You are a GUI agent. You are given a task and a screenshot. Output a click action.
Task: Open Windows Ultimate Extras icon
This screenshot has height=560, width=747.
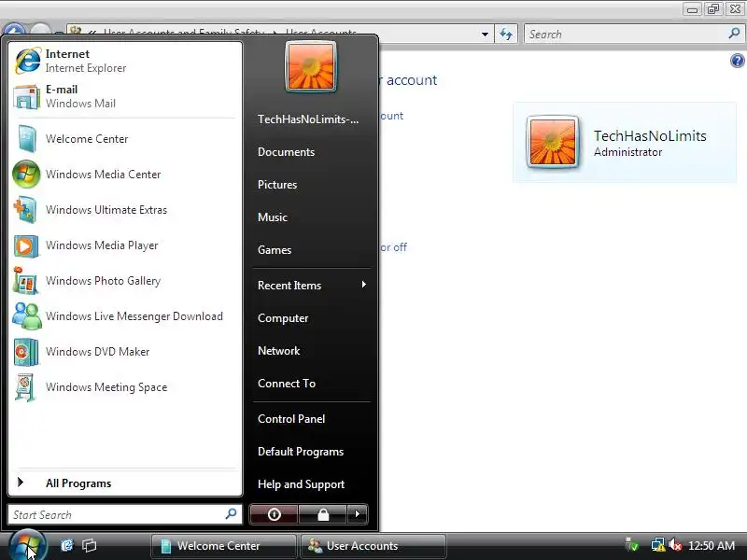(x=26, y=210)
